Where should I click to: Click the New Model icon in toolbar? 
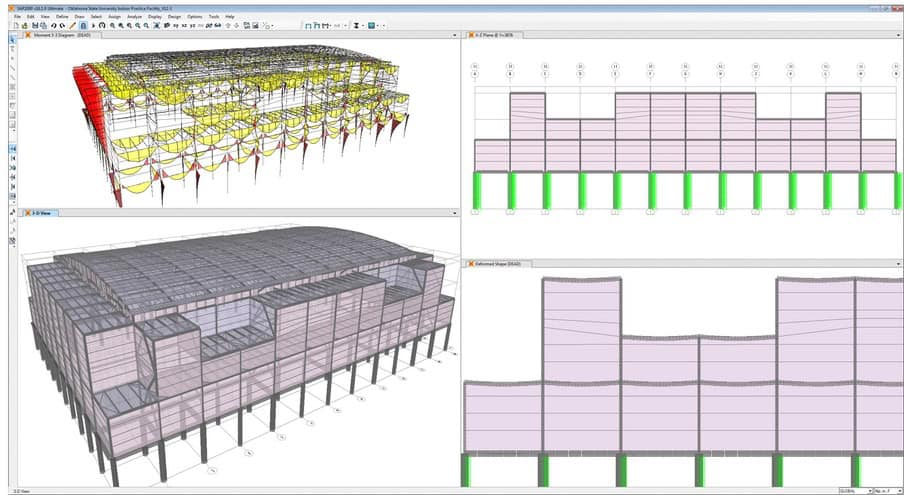[15, 25]
